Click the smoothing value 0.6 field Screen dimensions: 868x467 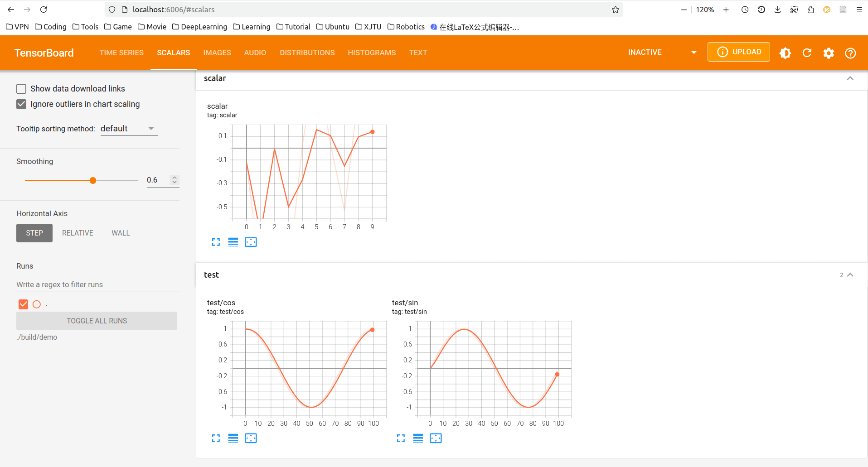click(x=157, y=180)
